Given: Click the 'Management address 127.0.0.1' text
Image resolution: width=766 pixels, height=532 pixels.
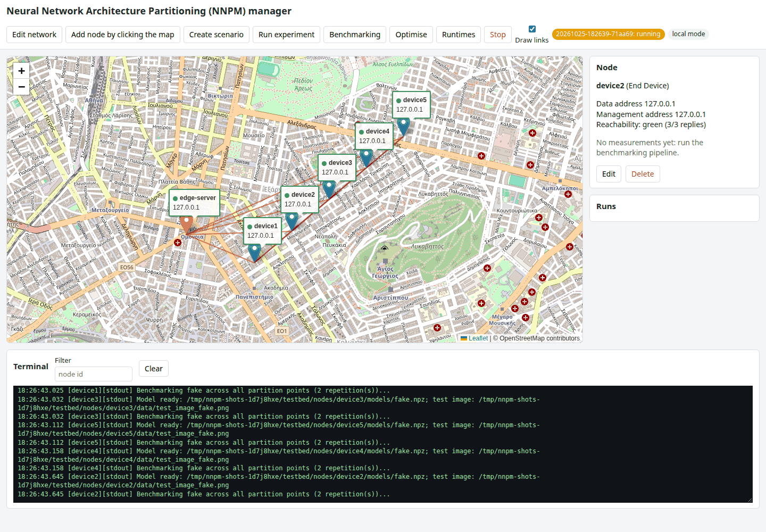Looking at the screenshot, I should click(x=651, y=114).
